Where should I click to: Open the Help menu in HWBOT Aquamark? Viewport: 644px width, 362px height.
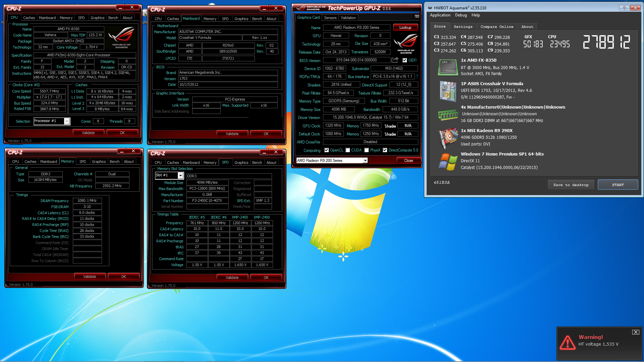[x=476, y=15]
